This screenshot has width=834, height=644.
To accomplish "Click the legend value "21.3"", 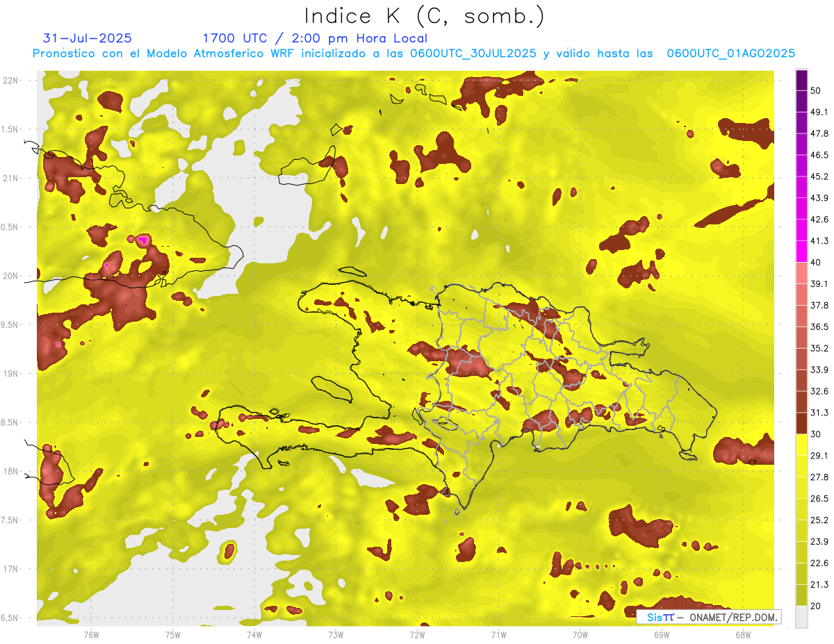I will [819, 584].
